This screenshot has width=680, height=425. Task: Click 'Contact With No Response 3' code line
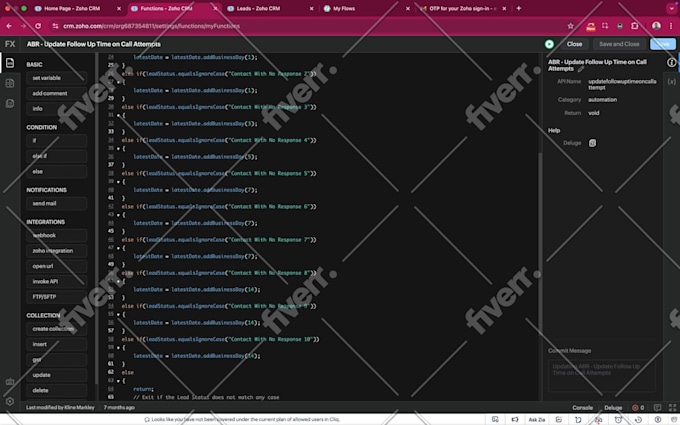click(219, 107)
